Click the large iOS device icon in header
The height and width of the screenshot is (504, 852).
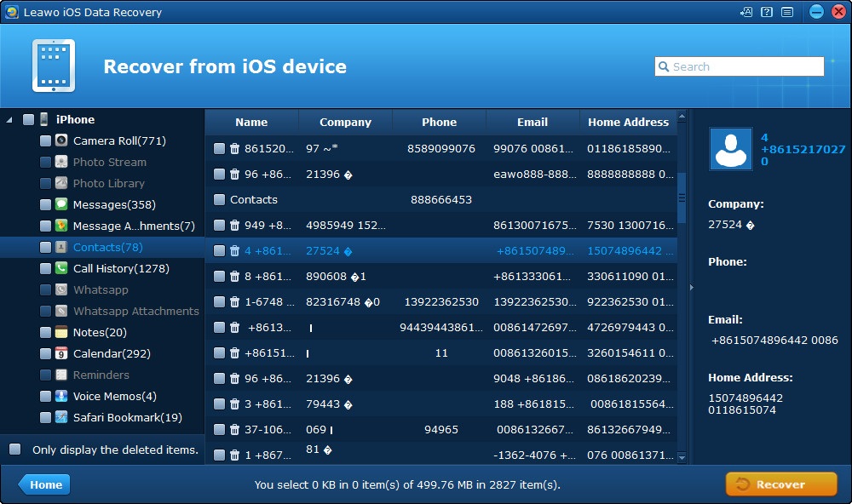pos(53,66)
